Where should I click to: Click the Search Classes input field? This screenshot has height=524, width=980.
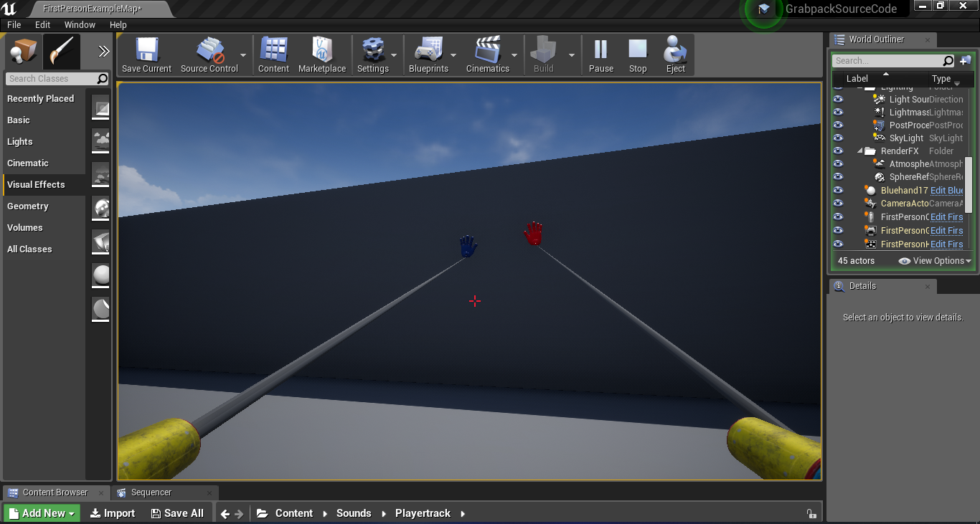point(50,78)
